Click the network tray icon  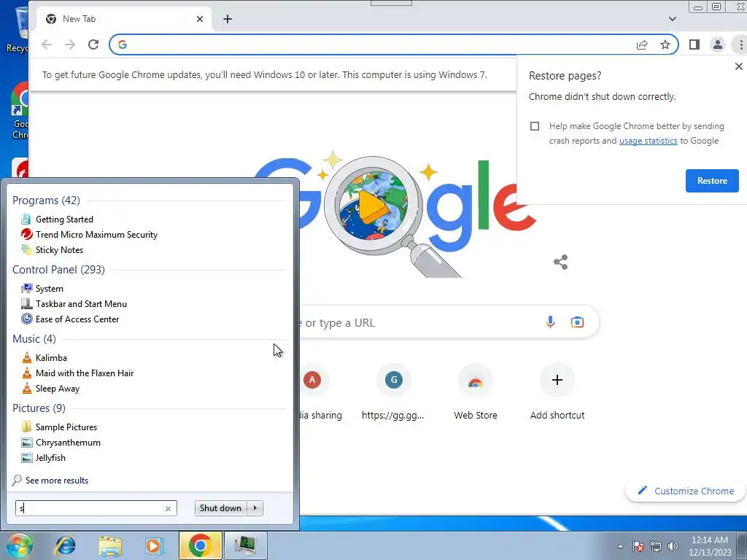tap(656, 546)
